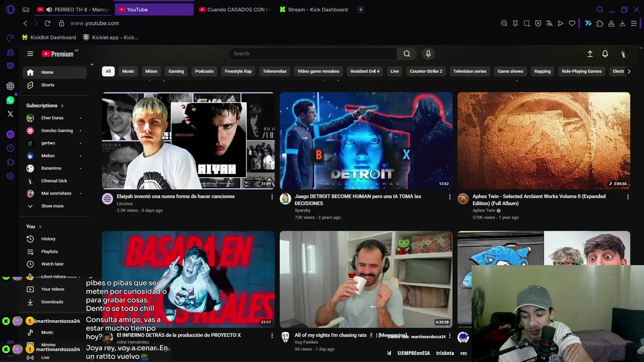Click the YouTube create upload icon
The image size is (644, 362).
tap(590, 54)
